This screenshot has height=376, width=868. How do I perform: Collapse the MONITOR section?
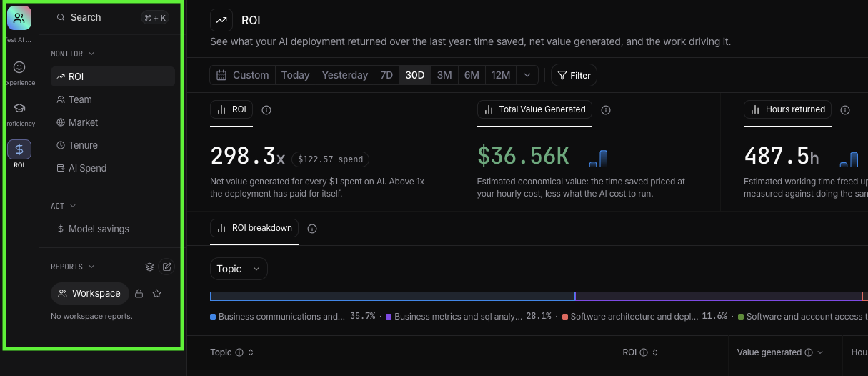72,54
